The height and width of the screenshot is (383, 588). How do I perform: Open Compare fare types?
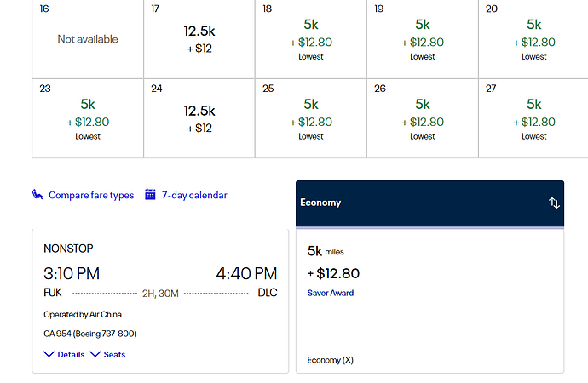pyautogui.click(x=91, y=195)
